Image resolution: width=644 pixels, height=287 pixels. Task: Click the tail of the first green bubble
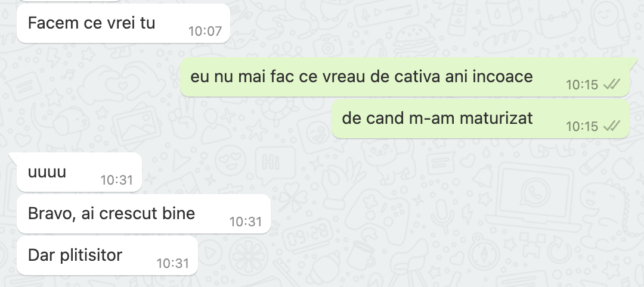pyautogui.click(x=633, y=62)
